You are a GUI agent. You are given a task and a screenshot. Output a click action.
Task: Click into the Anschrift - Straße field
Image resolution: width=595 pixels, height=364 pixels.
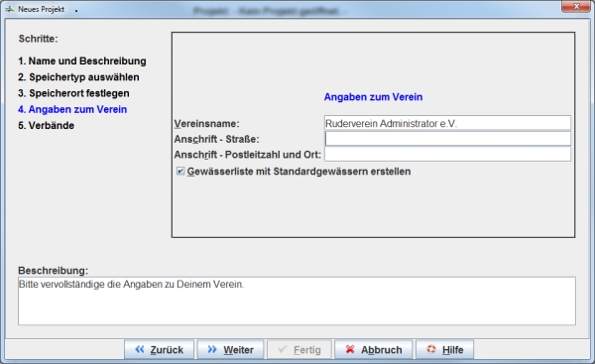pyautogui.click(x=447, y=139)
